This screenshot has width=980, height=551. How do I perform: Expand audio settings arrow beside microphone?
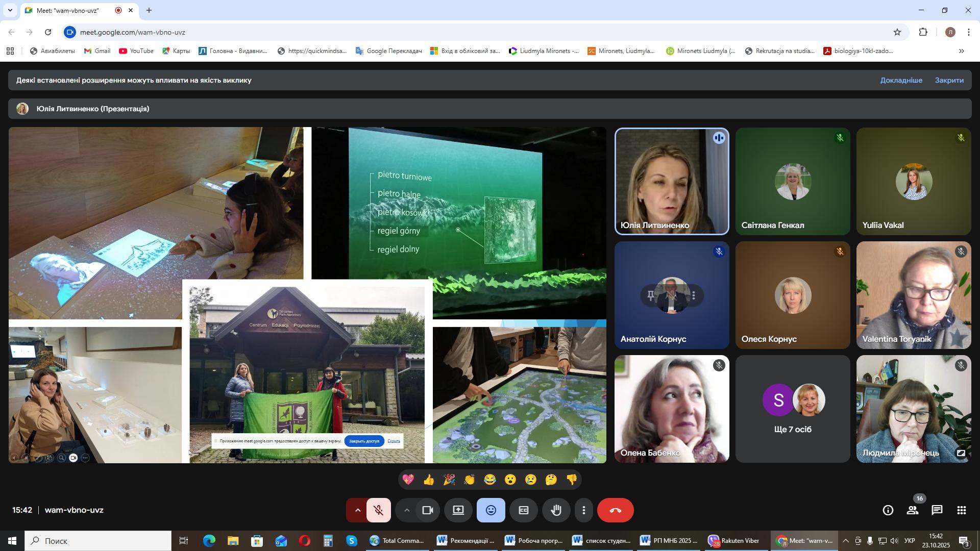357,510
